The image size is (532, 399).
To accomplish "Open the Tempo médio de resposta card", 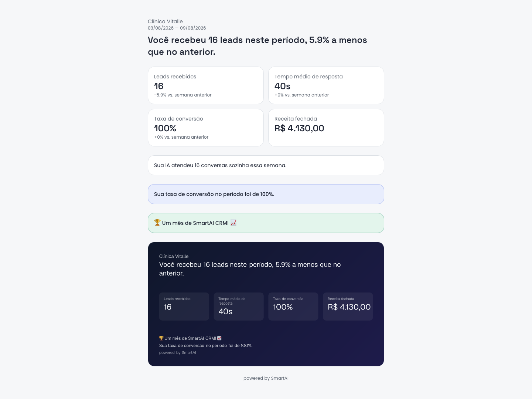I will tap(326, 85).
